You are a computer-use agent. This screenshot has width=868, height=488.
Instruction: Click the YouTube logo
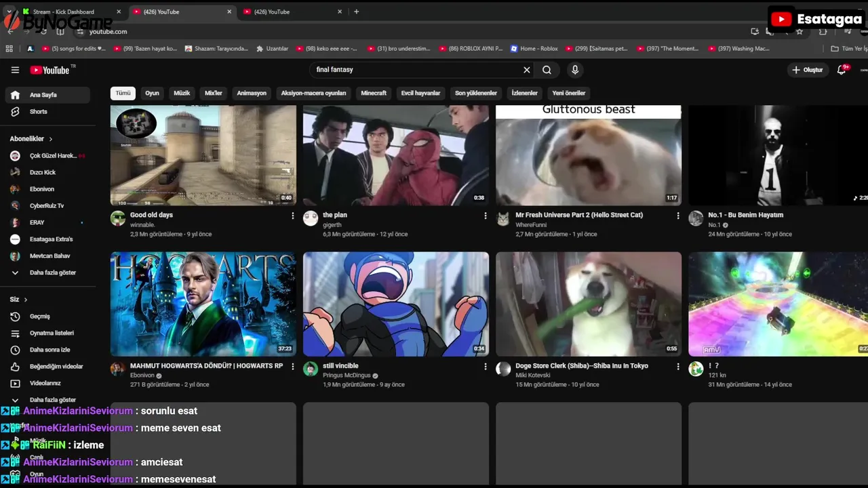pyautogui.click(x=50, y=70)
